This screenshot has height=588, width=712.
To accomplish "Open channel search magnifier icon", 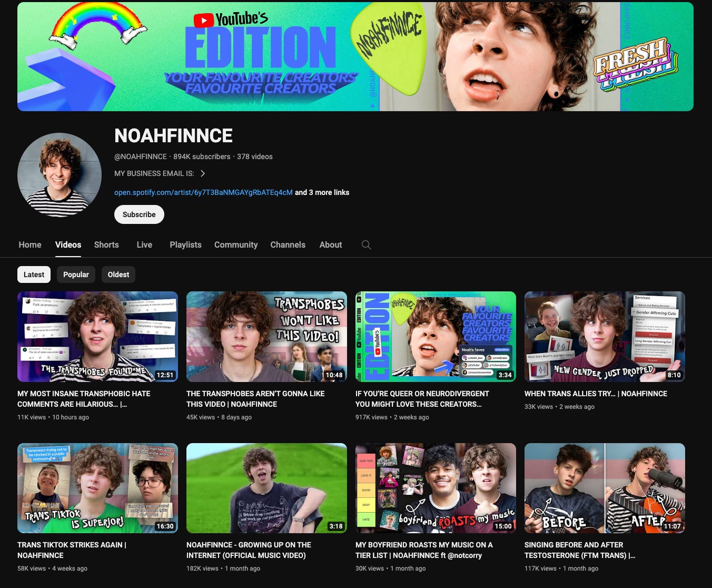I will pyautogui.click(x=367, y=245).
